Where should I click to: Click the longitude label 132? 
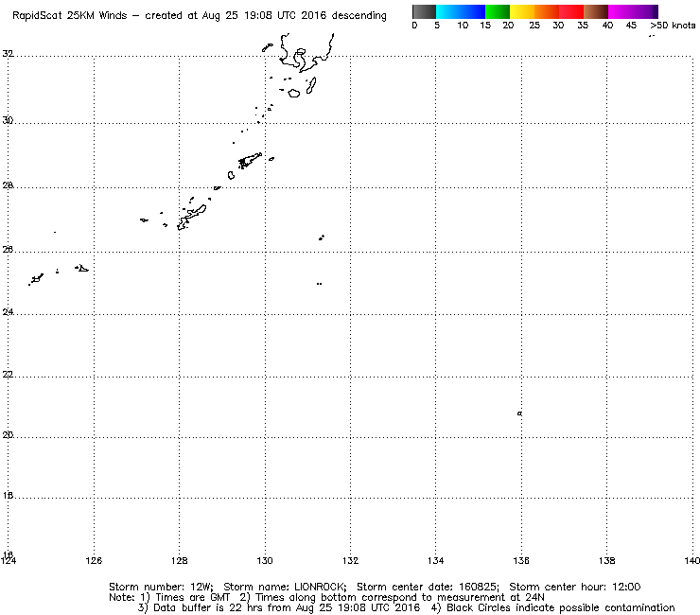[350, 560]
